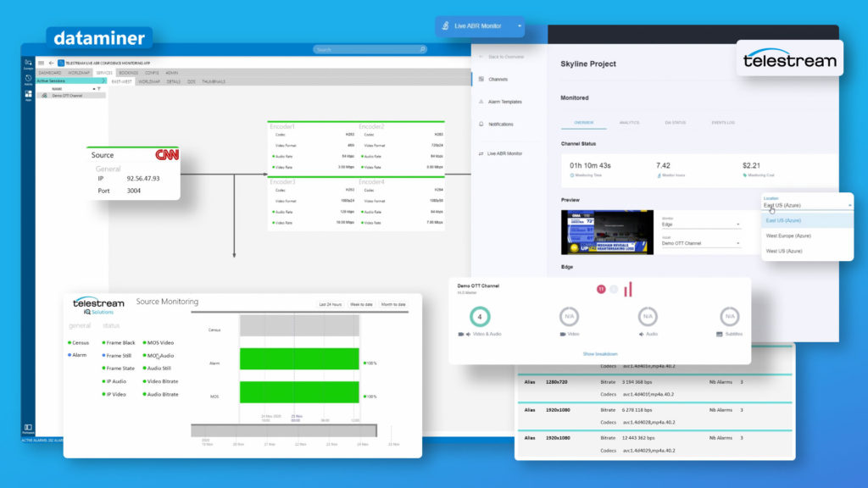
Task: Select the Alarm Templates icon
Action: [481, 101]
